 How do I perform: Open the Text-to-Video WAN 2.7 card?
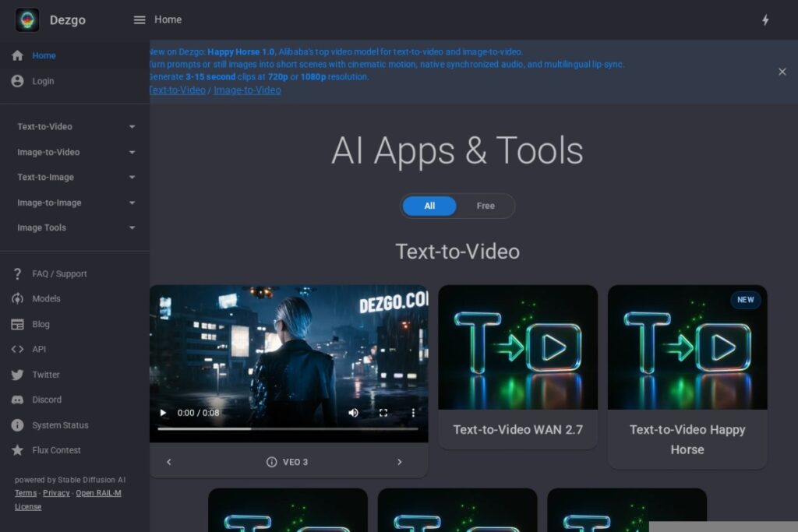pyautogui.click(x=517, y=367)
